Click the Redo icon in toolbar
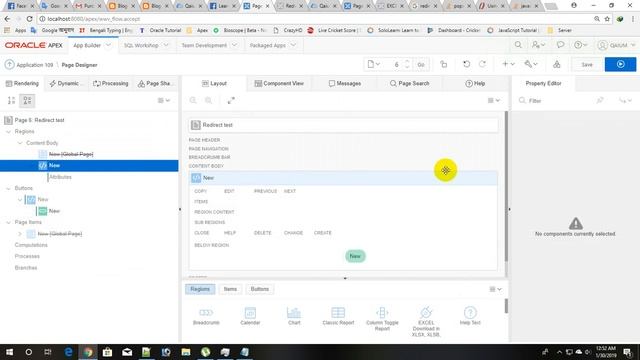 [482, 64]
